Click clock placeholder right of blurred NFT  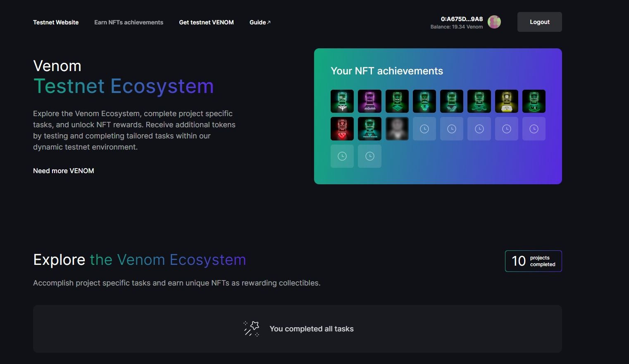click(x=424, y=128)
